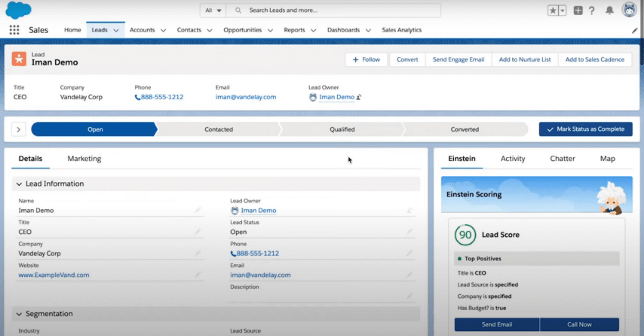The image size is (644, 336).
Task: Open the help question mark icon
Action: 592,10
